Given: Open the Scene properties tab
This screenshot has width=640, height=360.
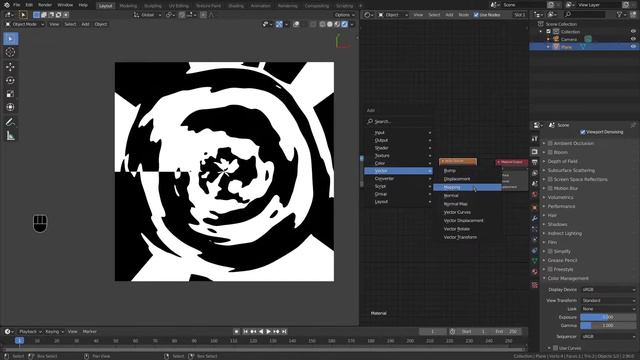Looking at the screenshot, I should [535, 184].
